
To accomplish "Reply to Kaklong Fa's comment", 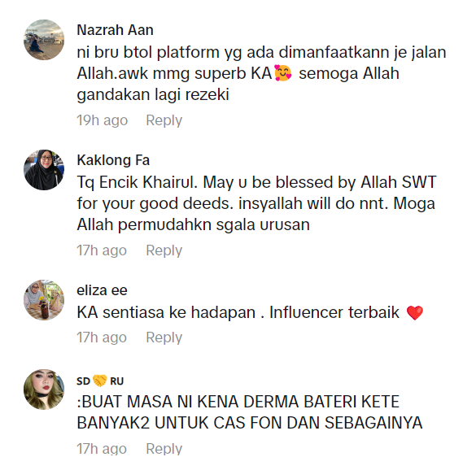I will click(164, 250).
